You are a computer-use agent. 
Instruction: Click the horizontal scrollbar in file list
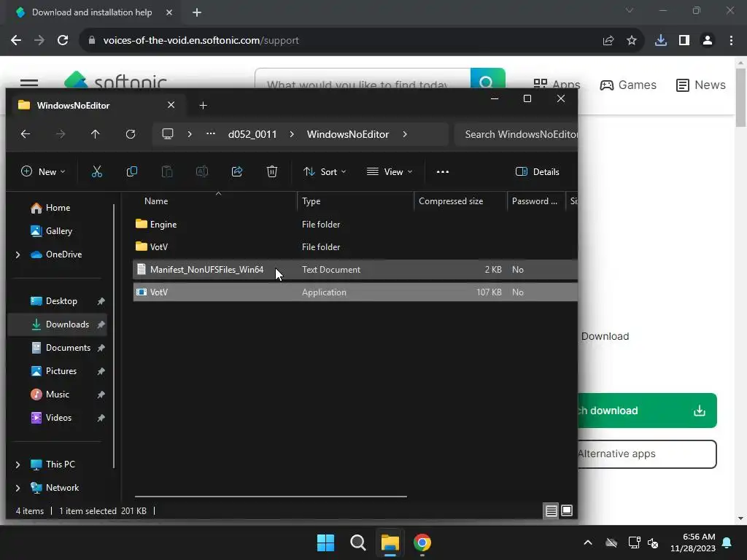271,497
